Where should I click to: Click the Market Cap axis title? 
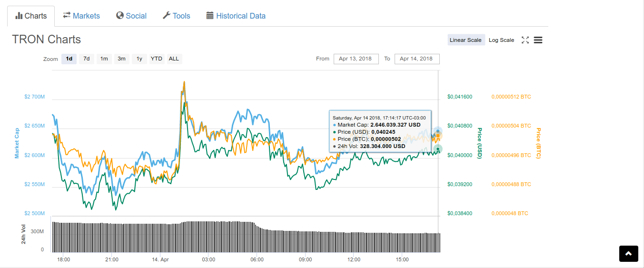[17, 143]
